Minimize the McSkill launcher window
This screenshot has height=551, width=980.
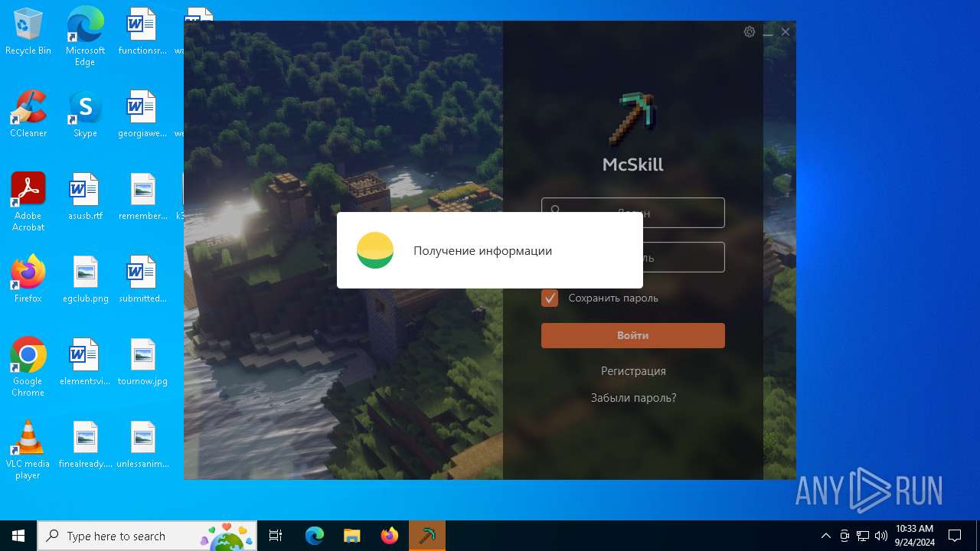tap(768, 32)
